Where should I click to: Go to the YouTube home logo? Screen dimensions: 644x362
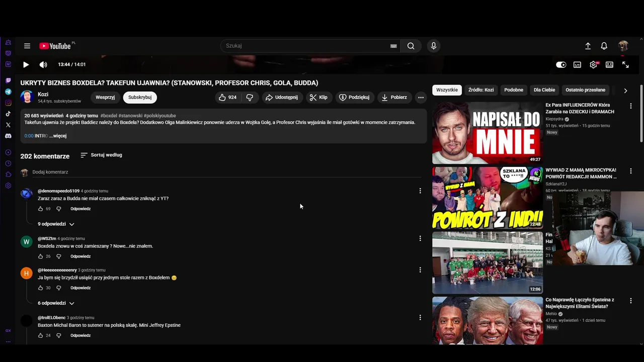(x=55, y=46)
